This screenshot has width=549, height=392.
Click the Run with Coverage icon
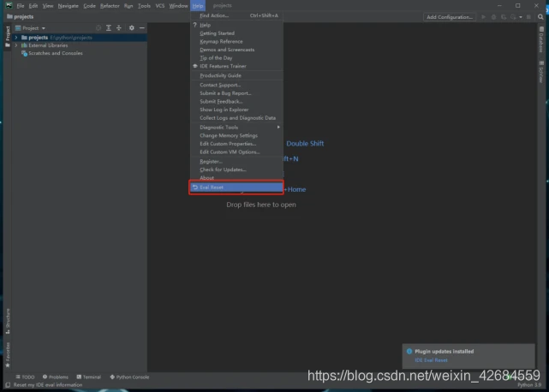point(504,17)
